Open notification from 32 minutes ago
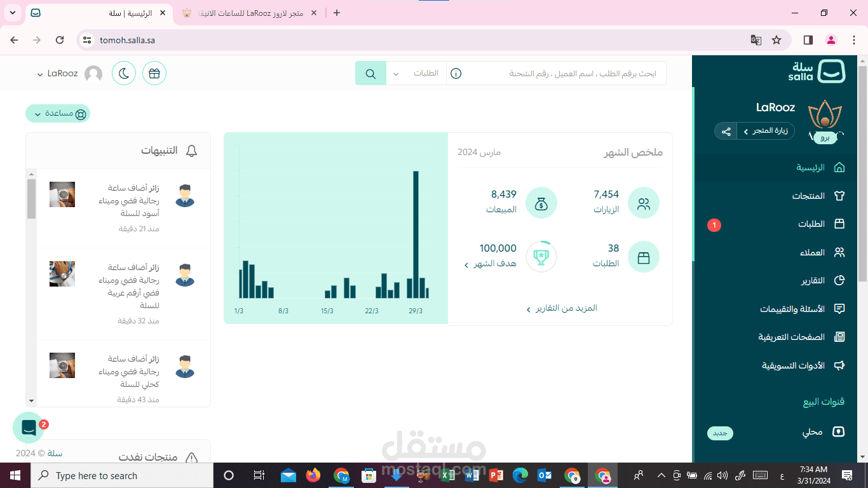This screenshot has width=868, height=488. pyautogui.click(x=124, y=294)
